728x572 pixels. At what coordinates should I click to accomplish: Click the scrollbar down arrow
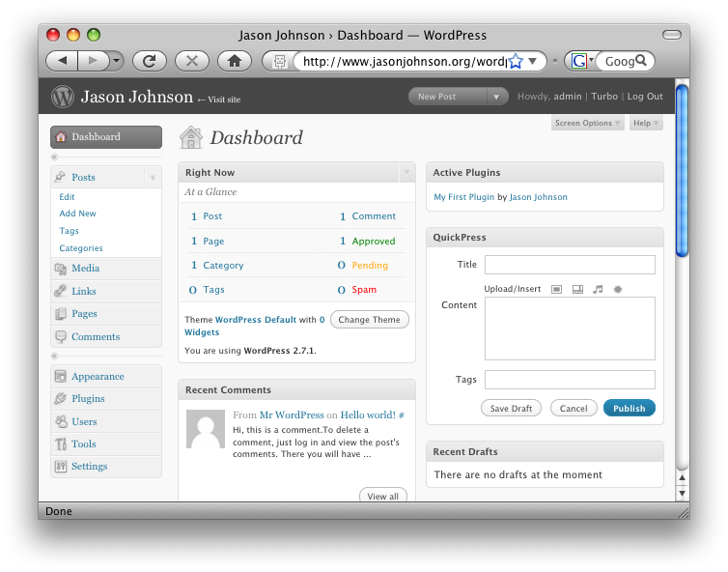tap(682, 494)
